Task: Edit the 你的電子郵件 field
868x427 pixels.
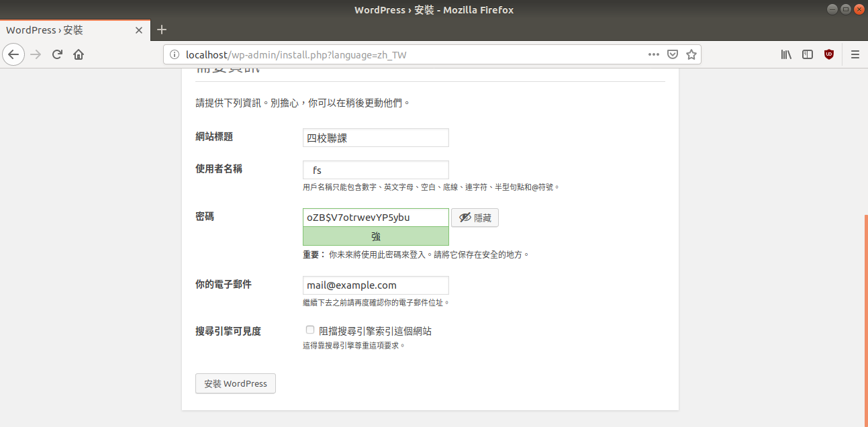Action: pyautogui.click(x=376, y=285)
